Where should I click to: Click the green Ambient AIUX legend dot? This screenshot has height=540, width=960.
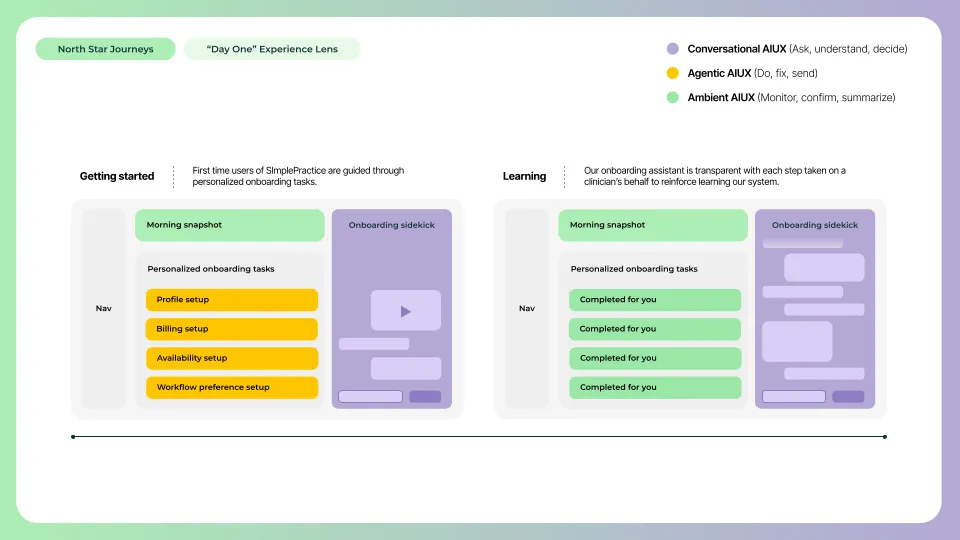point(672,97)
